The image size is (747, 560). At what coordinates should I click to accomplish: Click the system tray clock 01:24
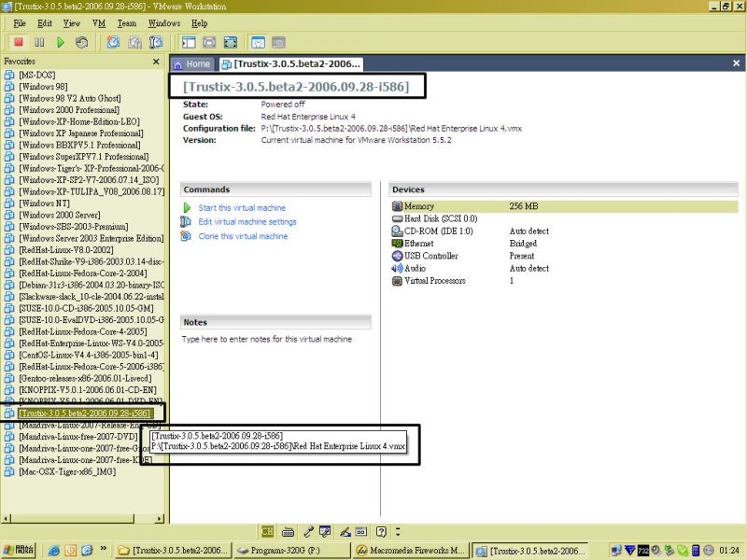[x=729, y=551]
